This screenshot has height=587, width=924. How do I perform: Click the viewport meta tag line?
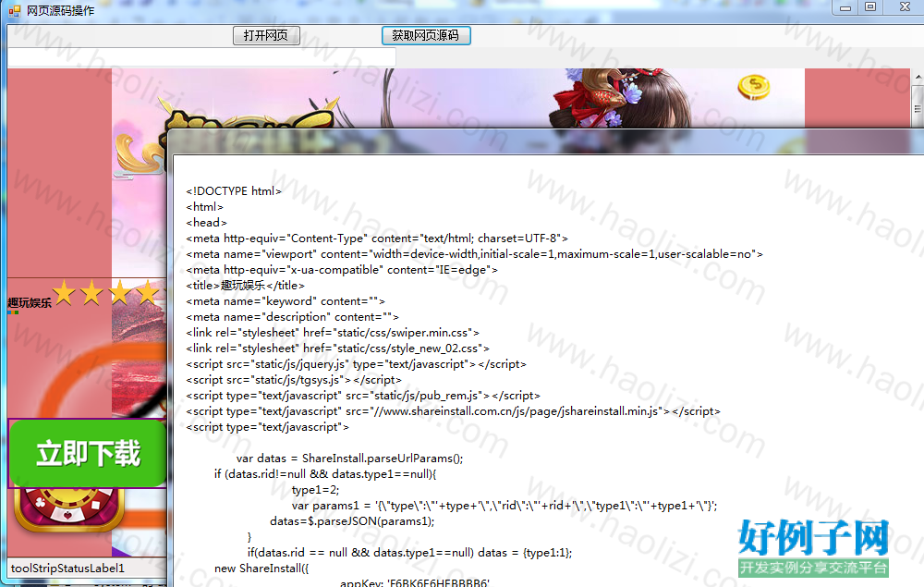click(474, 254)
